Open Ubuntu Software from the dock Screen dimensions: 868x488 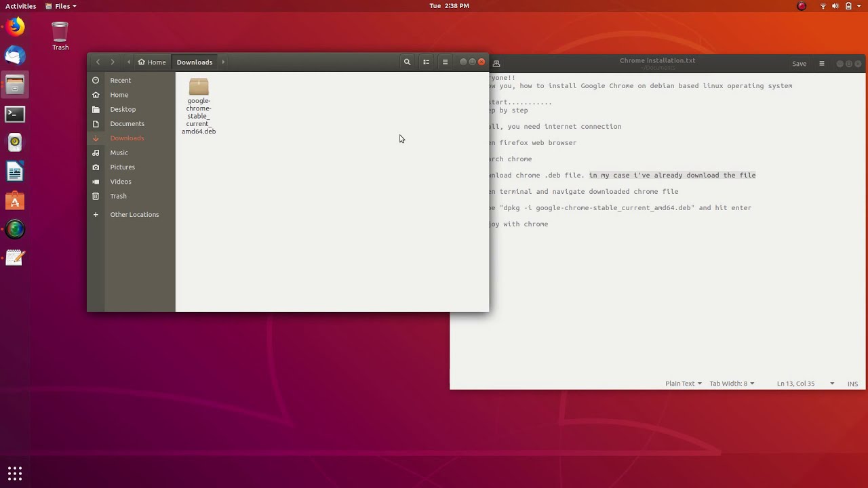[x=15, y=201]
